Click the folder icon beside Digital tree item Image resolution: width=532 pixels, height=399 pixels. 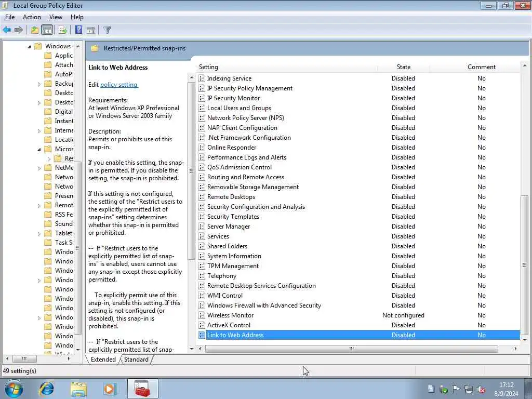(48, 112)
